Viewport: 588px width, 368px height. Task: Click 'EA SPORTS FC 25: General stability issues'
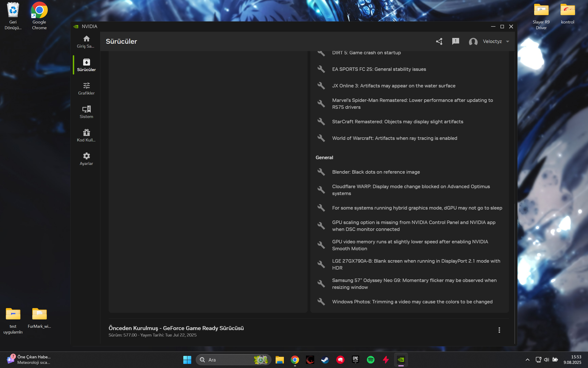(379, 69)
